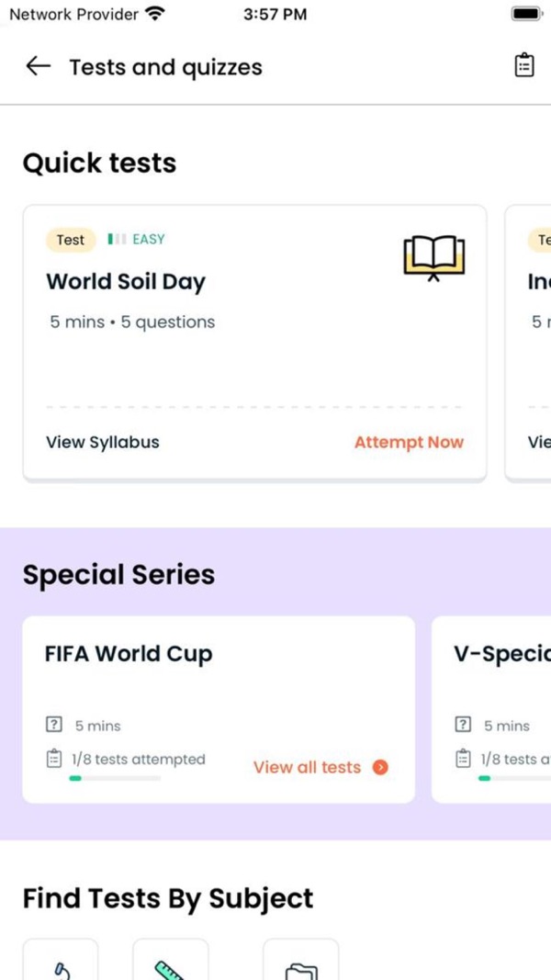Image resolution: width=551 pixels, height=980 pixels.
Task: Click View all tests link
Action: pyautogui.click(x=307, y=768)
